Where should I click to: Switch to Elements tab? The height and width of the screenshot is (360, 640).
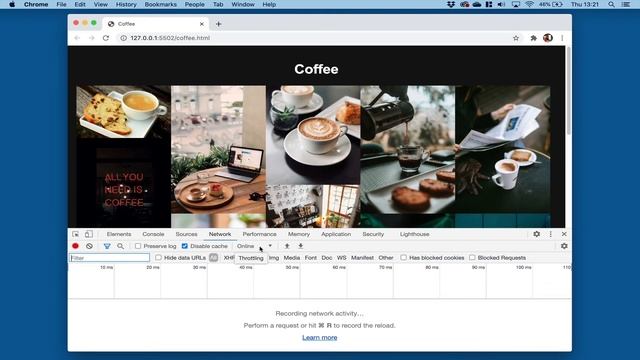pos(119,234)
